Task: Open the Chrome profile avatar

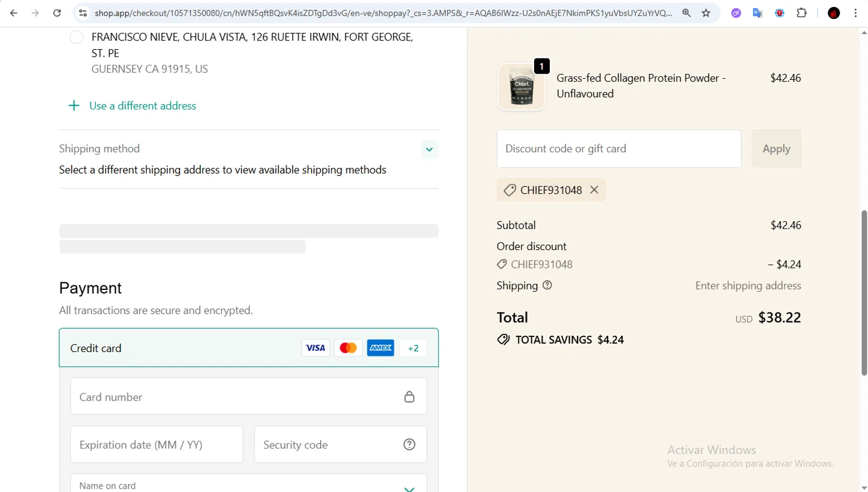Action: (x=834, y=13)
